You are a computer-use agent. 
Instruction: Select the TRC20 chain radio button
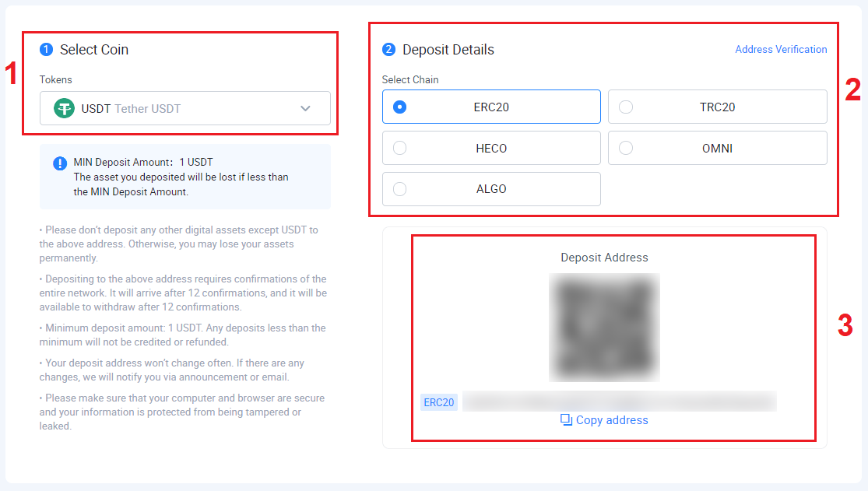point(626,107)
